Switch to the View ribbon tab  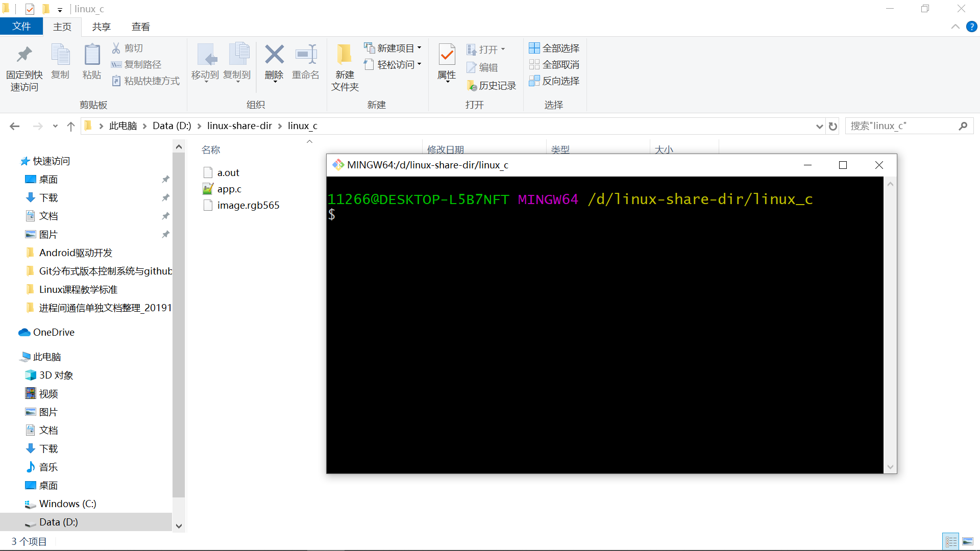(140, 27)
